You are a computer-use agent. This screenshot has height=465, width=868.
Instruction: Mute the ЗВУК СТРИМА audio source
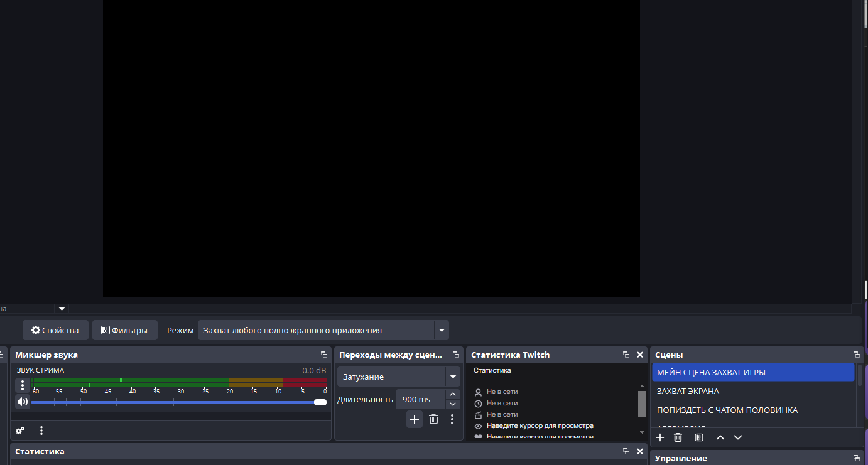(x=23, y=402)
